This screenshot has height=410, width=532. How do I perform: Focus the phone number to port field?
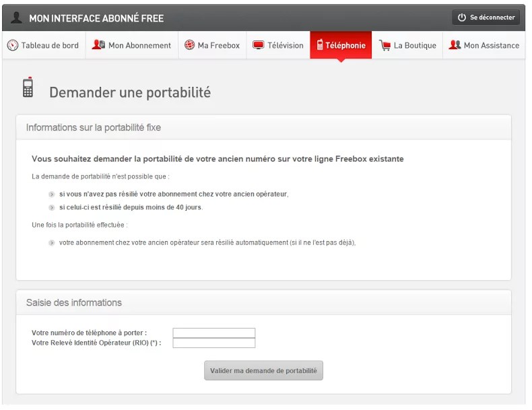tap(214, 333)
